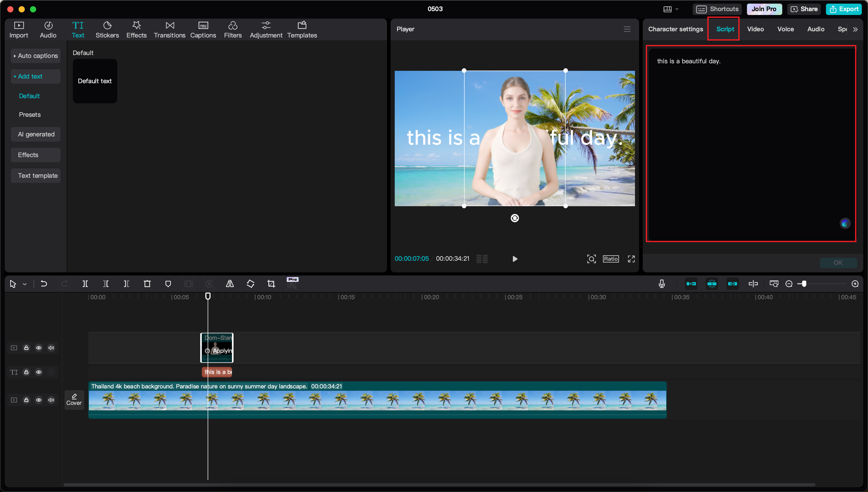Click the Undo icon

click(x=44, y=283)
